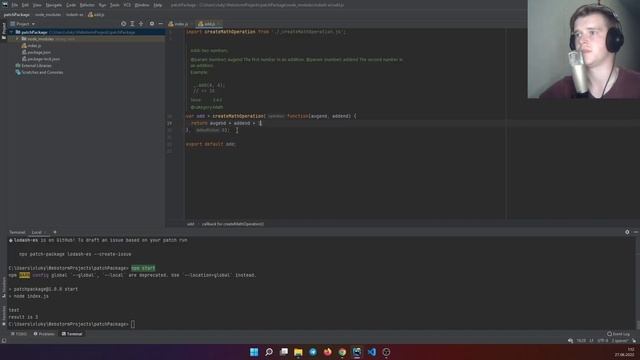The image size is (640, 360).
Task: Open Project panel settings gear
Action: point(152,24)
